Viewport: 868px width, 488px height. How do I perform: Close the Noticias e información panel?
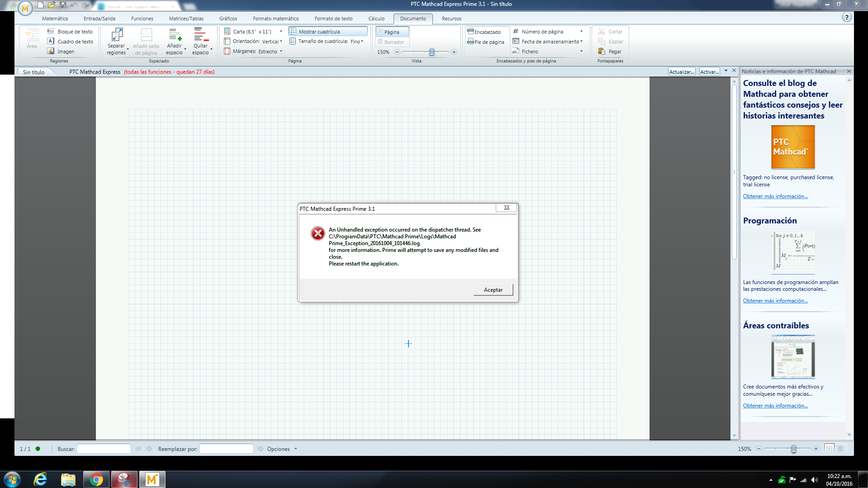(x=849, y=71)
